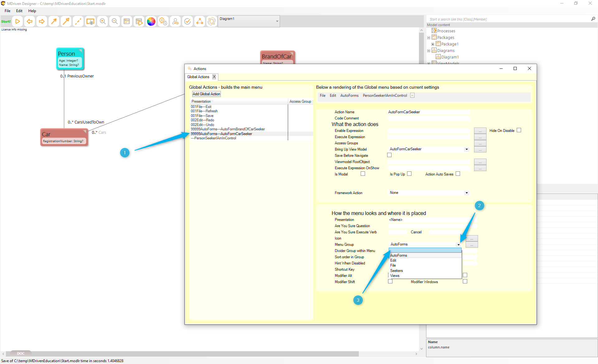Click the zoom in magnifier icon
The height and width of the screenshot is (364, 598).
102,21
